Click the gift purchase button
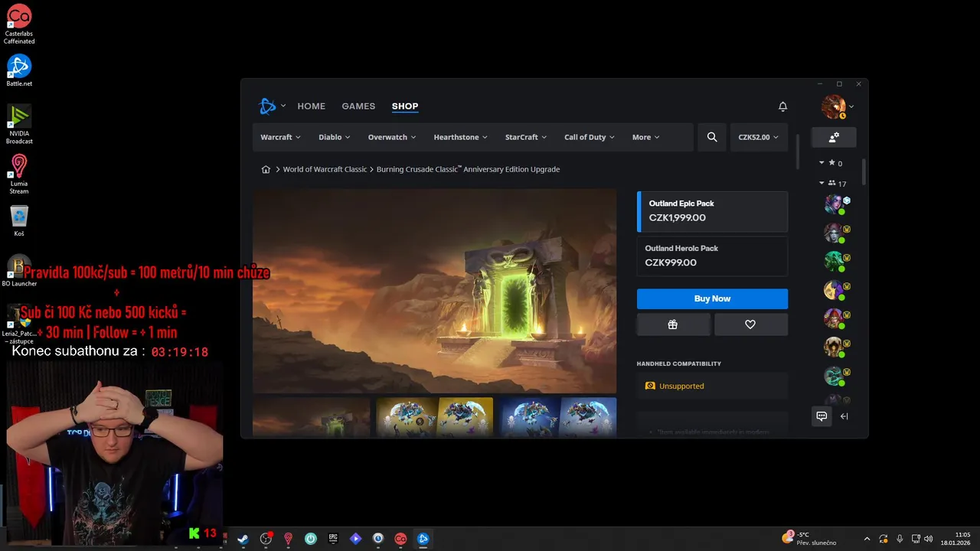The image size is (980, 551). [x=673, y=324]
